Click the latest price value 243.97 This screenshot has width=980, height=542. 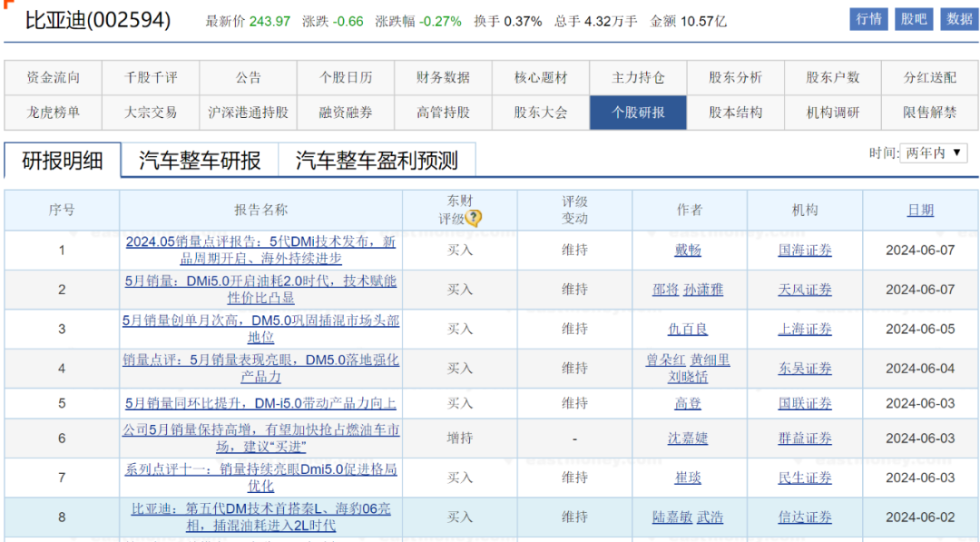270,21
